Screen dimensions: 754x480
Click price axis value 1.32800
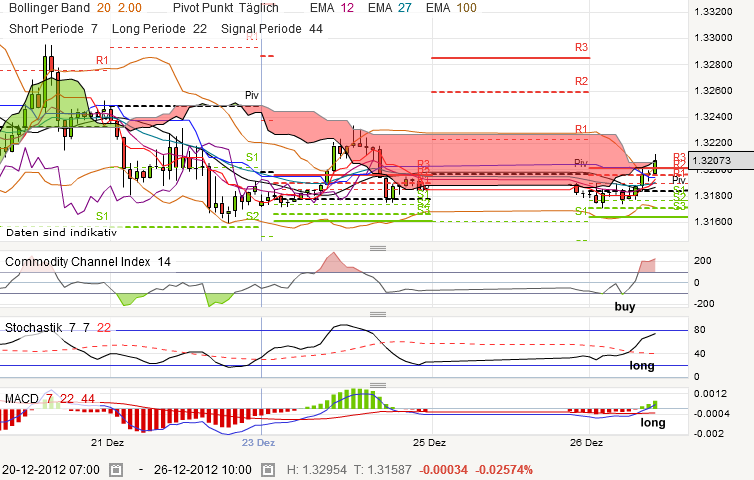point(714,64)
